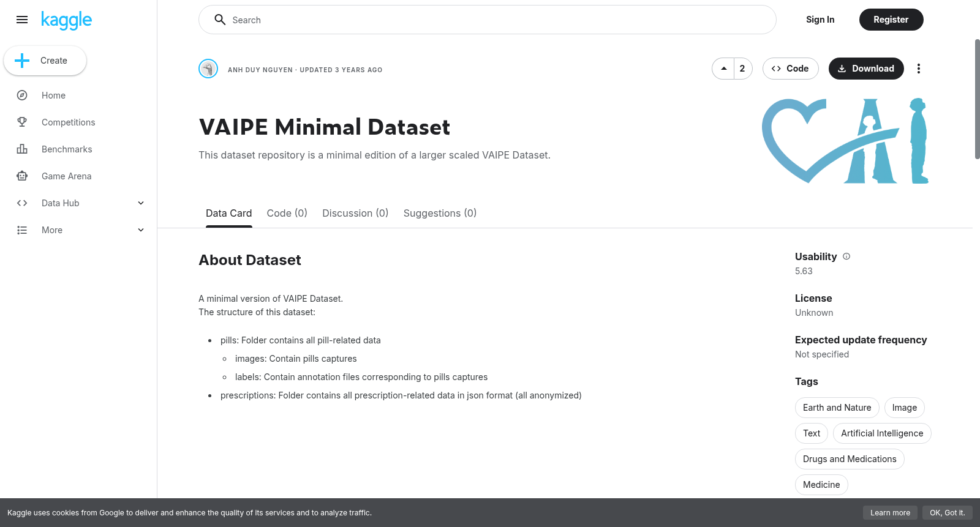Screen dimensions: 980x527
Task: Open the Code (0) tab
Action: coord(287,213)
